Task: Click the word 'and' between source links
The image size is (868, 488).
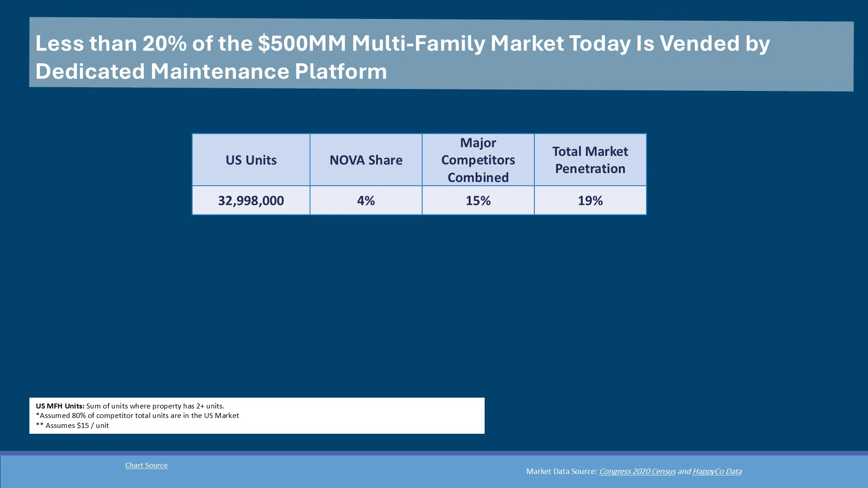Action: click(684, 471)
